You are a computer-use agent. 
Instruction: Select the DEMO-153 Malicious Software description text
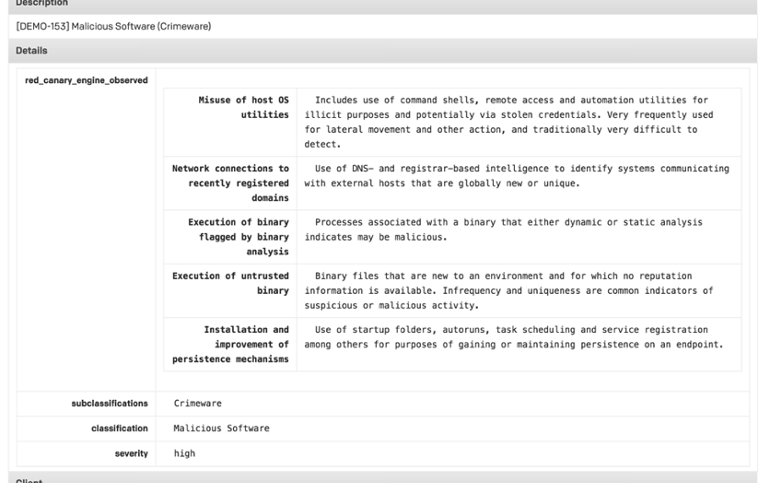[114, 26]
